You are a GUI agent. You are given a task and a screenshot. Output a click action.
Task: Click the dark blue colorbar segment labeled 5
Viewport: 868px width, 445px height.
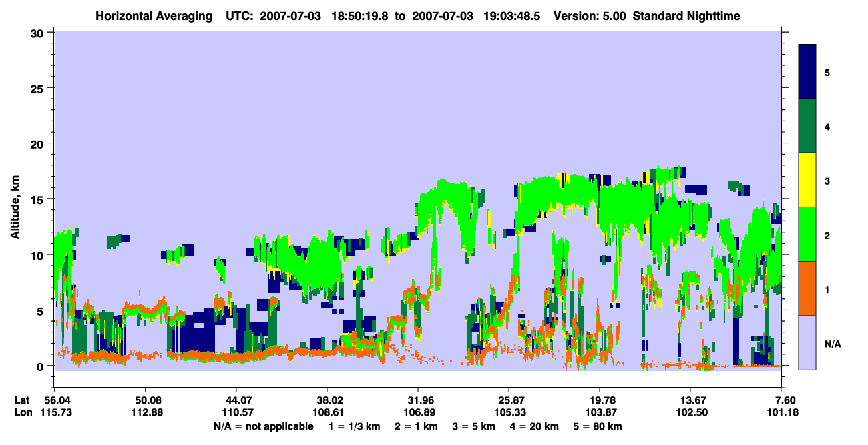pyautogui.click(x=807, y=72)
